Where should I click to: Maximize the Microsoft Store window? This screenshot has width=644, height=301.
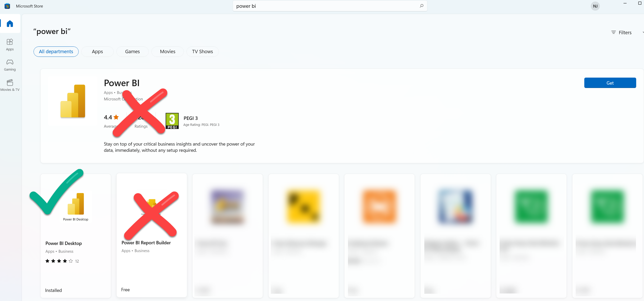(640, 3)
